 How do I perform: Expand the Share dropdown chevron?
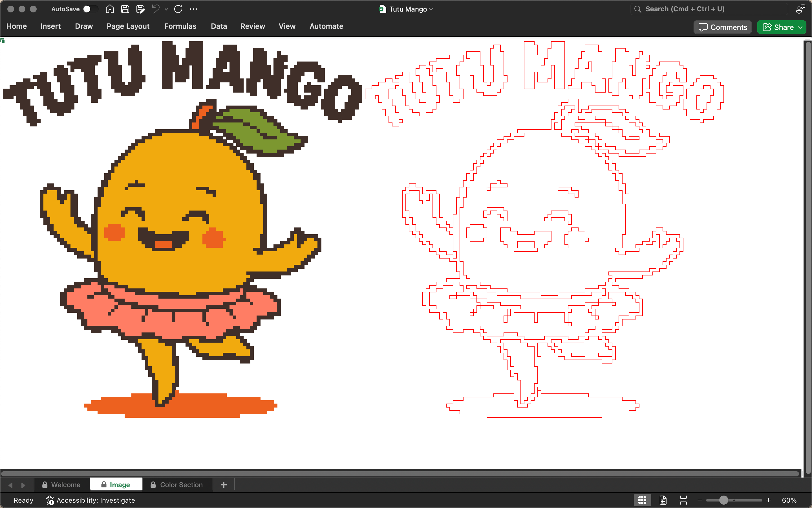pos(801,27)
